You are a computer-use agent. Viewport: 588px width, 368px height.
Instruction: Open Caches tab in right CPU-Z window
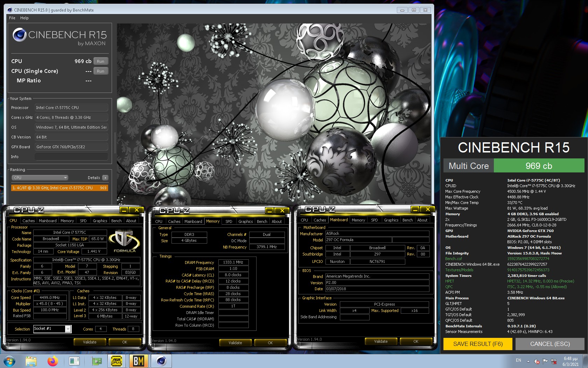tap(320, 220)
